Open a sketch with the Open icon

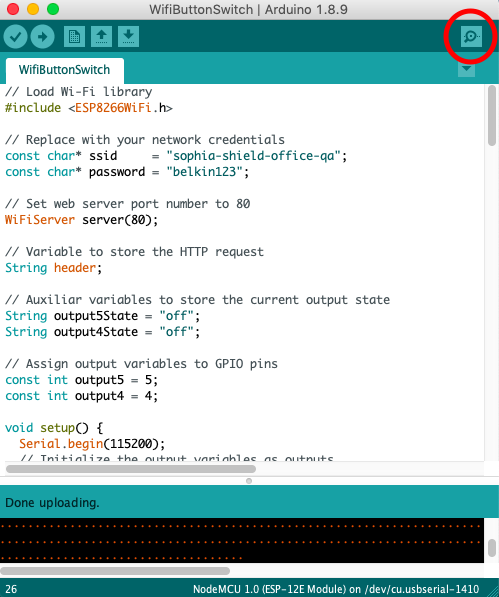point(101,37)
